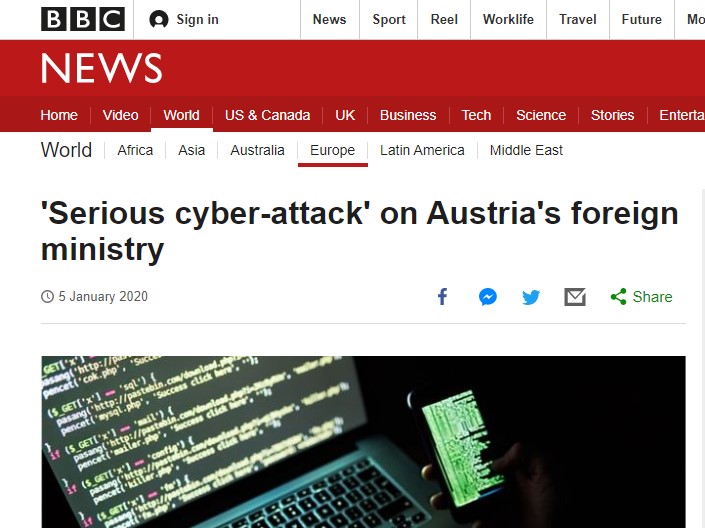The image size is (705, 528).
Task: Open the US & Canada tab
Action: [x=267, y=115]
